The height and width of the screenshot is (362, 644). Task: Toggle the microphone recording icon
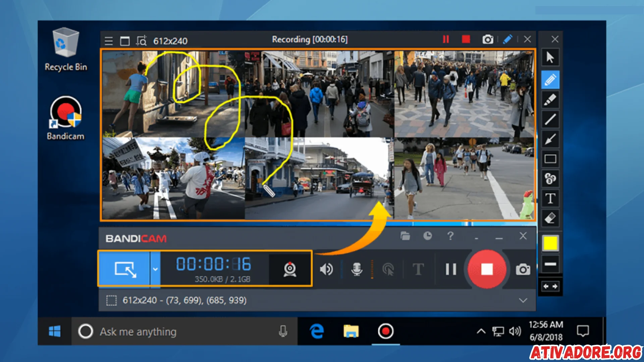coord(357,269)
